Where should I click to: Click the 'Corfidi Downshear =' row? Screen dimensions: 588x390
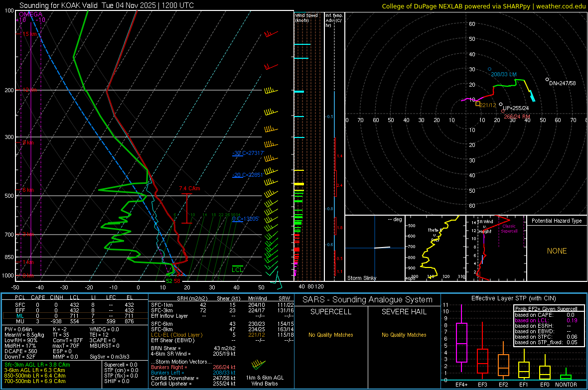pyautogui.click(x=193, y=378)
